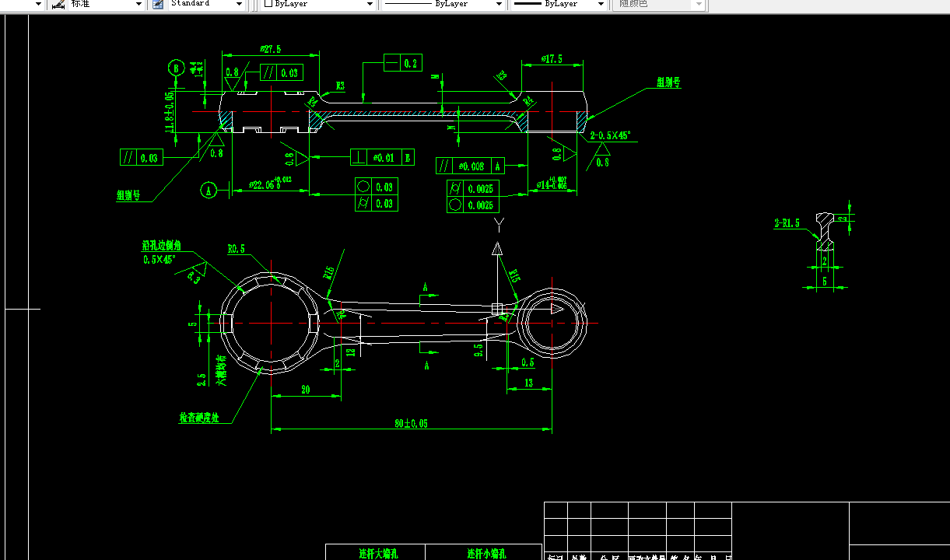The image size is (950, 560).
Task: Select roundness 0.03 tolerance frame
Action: pyautogui.click(x=376, y=187)
